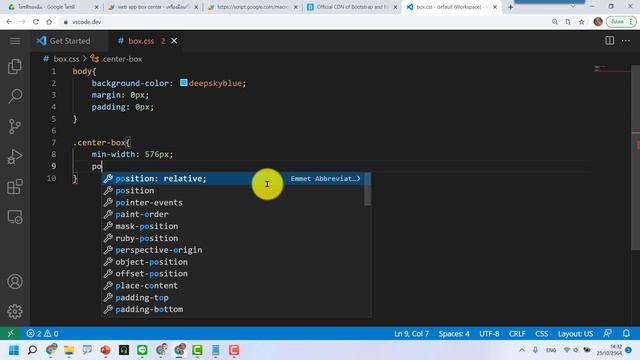Open the LINE app from the taskbar
Image resolution: width=640 pixels, height=360 pixels.
click(x=142, y=350)
